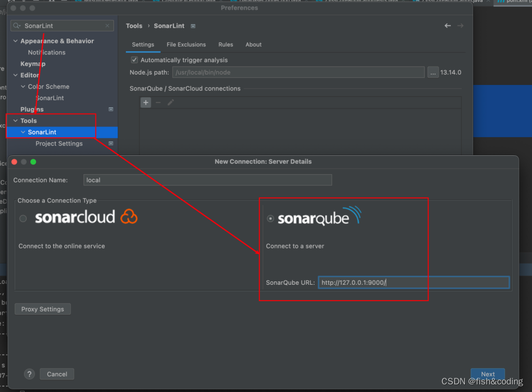Select the sonarqube radio button
This screenshot has width=532, height=392.
tap(270, 218)
